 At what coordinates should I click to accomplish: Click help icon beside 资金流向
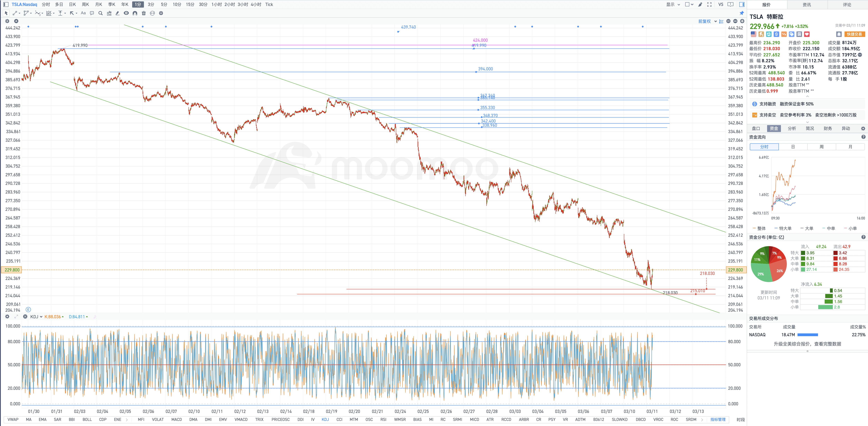click(863, 137)
